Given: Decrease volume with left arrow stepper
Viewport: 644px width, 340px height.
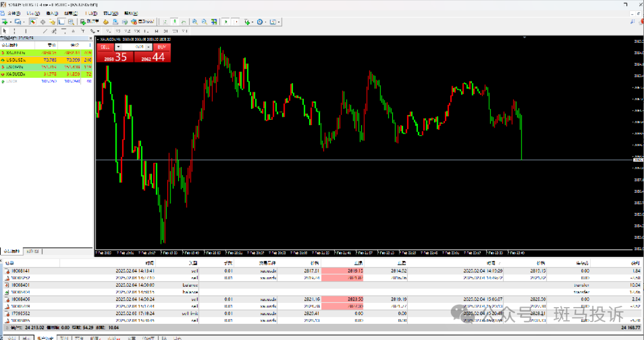Looking at the screenshot, I should pyautogui.click(x=118, y=47).
